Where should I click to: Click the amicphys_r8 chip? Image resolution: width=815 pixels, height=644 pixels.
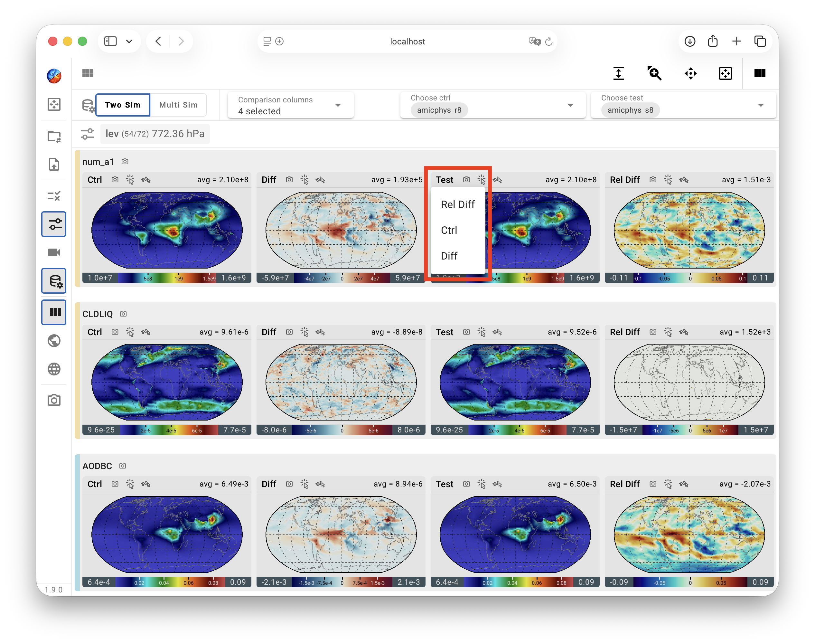click(x=439, y=110)
